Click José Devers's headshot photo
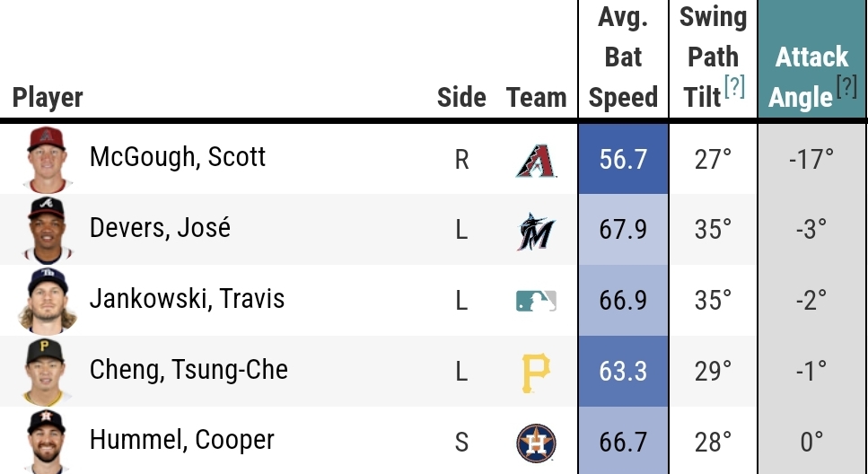This screenshot has width=868, height=474. [47, 229]
